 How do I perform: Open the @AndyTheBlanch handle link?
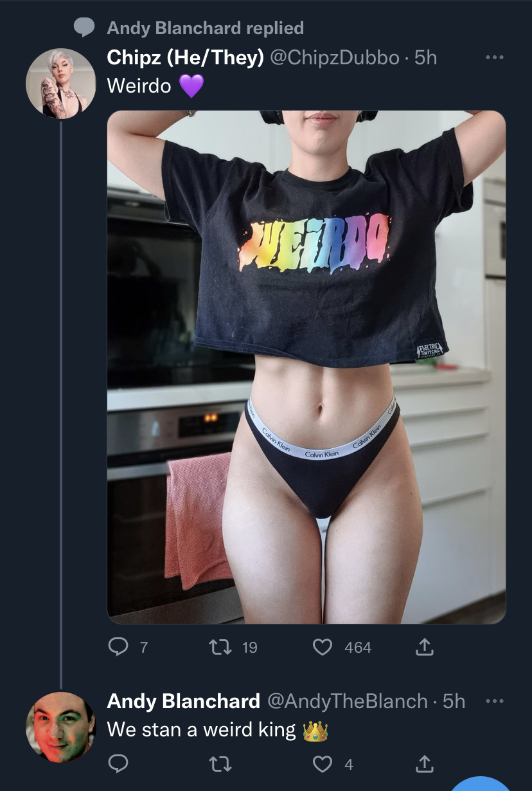pos(346,701)
